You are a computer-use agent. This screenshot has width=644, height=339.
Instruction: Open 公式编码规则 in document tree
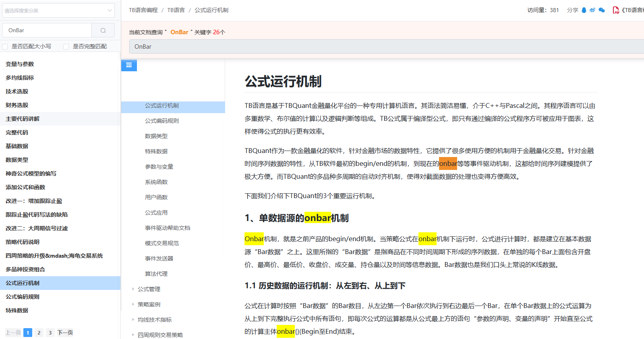pyautogui.click(x=162, y=121)
